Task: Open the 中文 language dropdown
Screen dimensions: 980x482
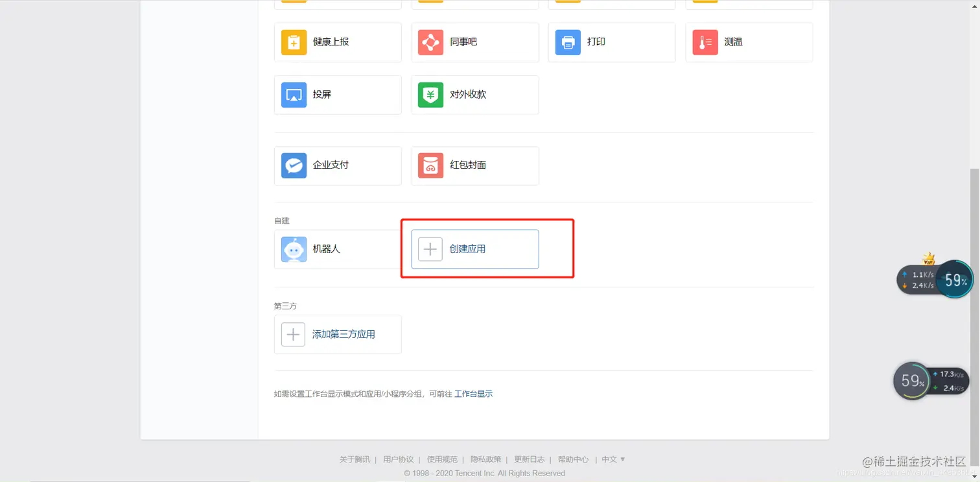Action: tap(611, 459)
